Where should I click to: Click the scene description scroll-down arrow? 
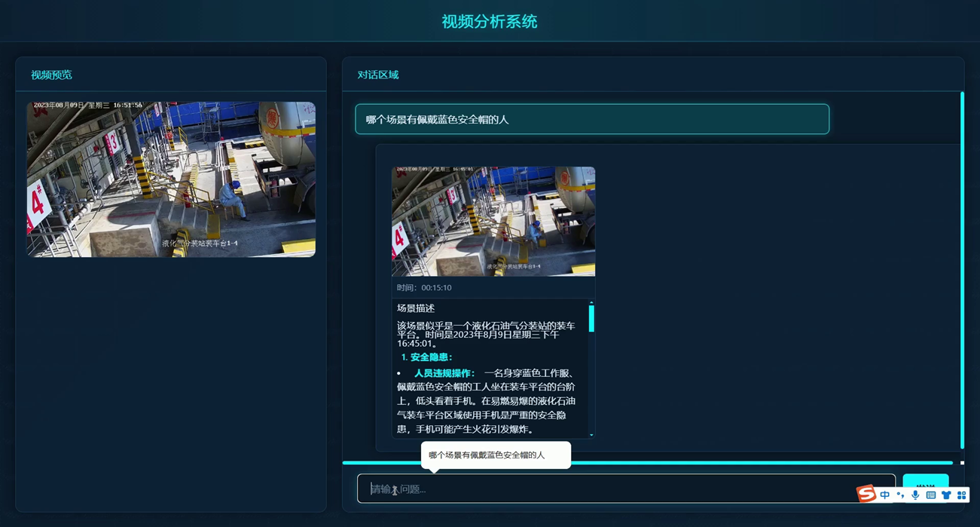[591, 434]
